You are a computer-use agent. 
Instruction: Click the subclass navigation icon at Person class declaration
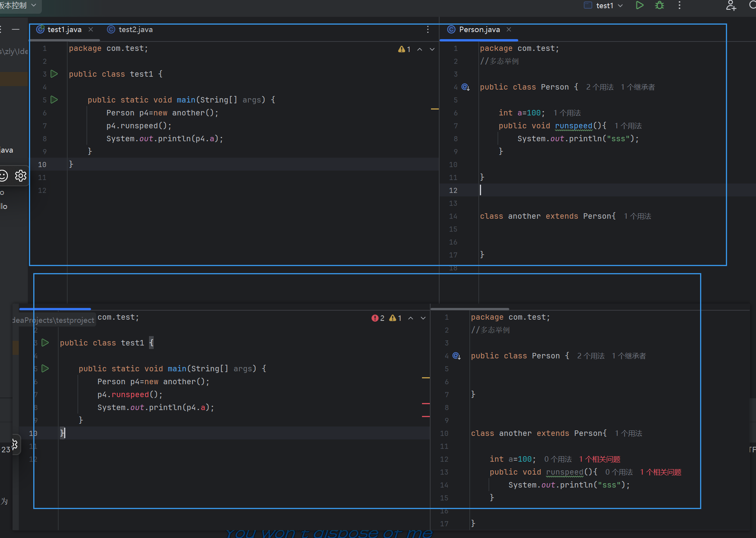pos(465,87)
